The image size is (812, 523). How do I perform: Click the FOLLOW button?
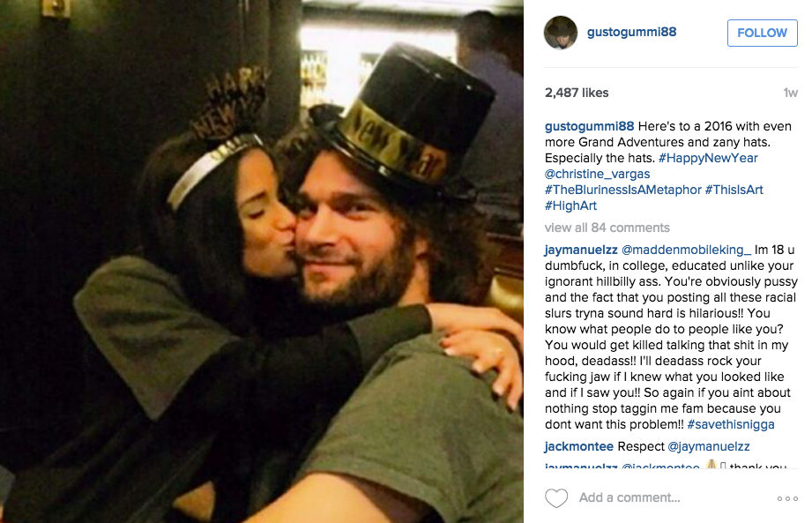click(x=763, y=34)
